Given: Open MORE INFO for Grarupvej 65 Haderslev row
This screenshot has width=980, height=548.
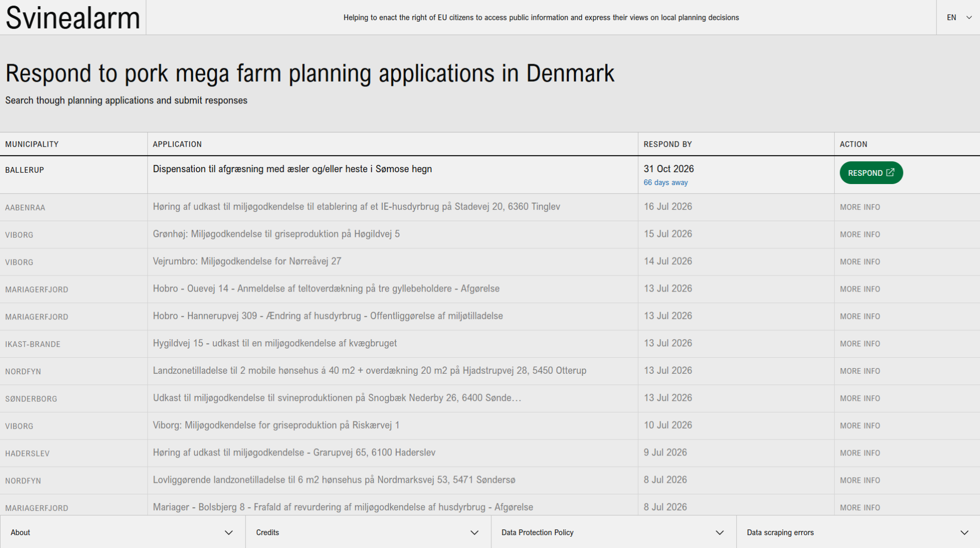Looking at the screenshot, I should [x=860, y=453].
